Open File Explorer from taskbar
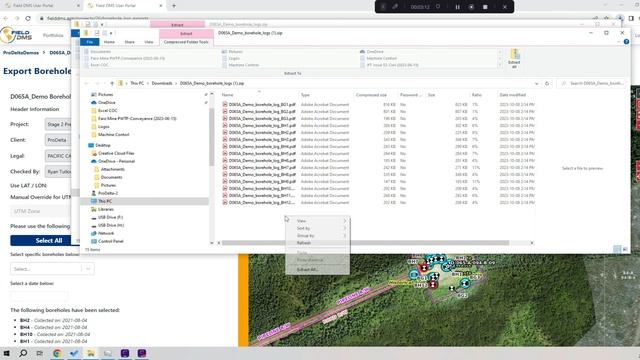This screenshot has width=640, height=360. pyautogui.click(x=91, y=353)
